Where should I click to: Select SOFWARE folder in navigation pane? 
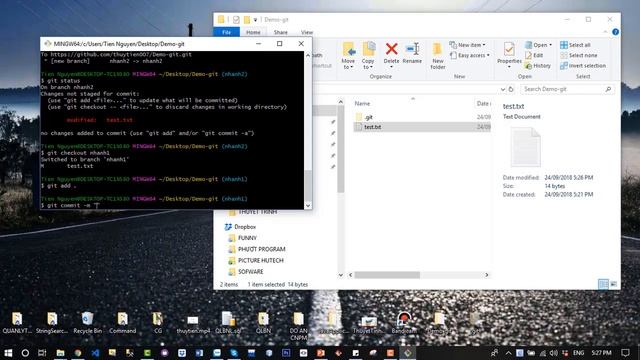[x=251, y=271]
